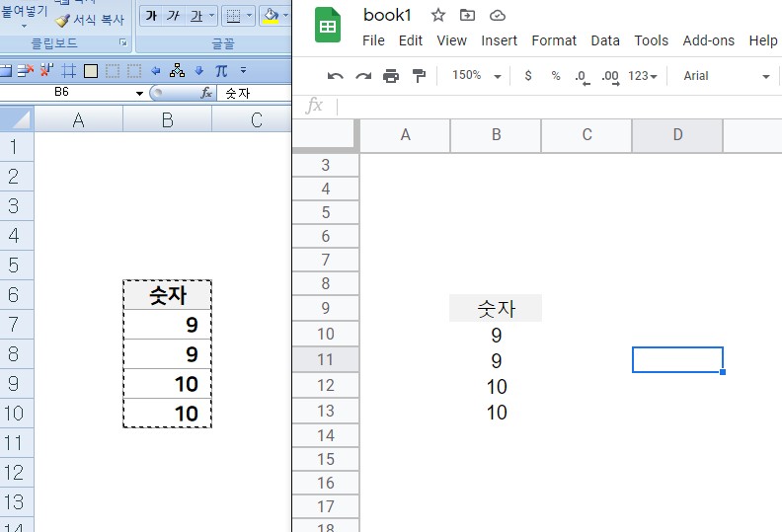Image resolution: width=782 pixels, height=532 pixels.
Task: Open Format menu in Google Sheets
Action: coord(554,40)
